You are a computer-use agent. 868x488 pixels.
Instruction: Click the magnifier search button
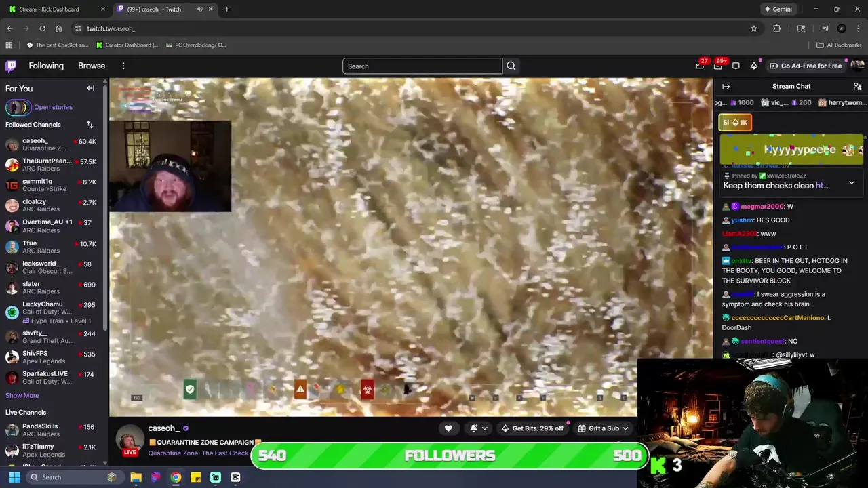(511, 66)
